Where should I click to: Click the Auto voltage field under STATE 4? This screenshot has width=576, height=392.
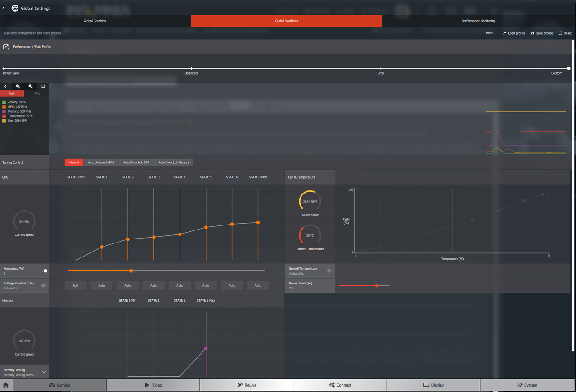[180, 285]
